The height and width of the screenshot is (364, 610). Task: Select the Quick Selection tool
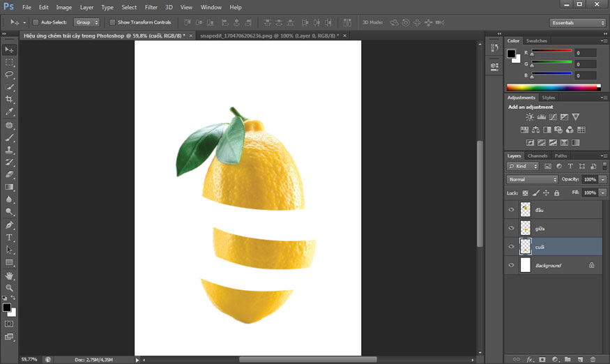(x=9, y=86)
